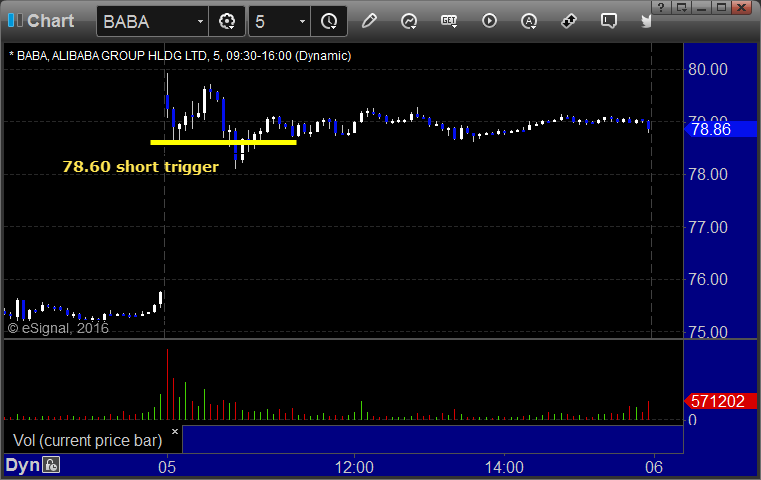Viewport: 761px width, 480px height.
Task: Open the time template clock icon
Action: (x=329, y=21)
